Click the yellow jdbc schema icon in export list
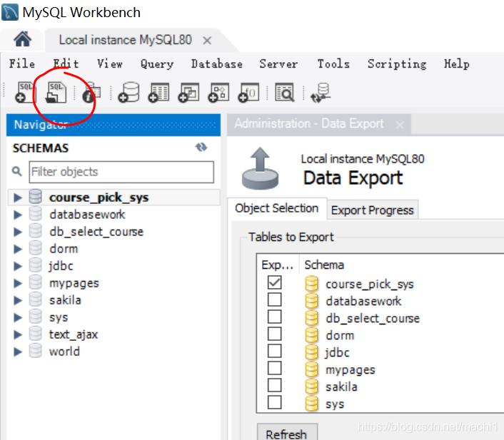The height and width of the screenshot is (440, 504). 311,352
